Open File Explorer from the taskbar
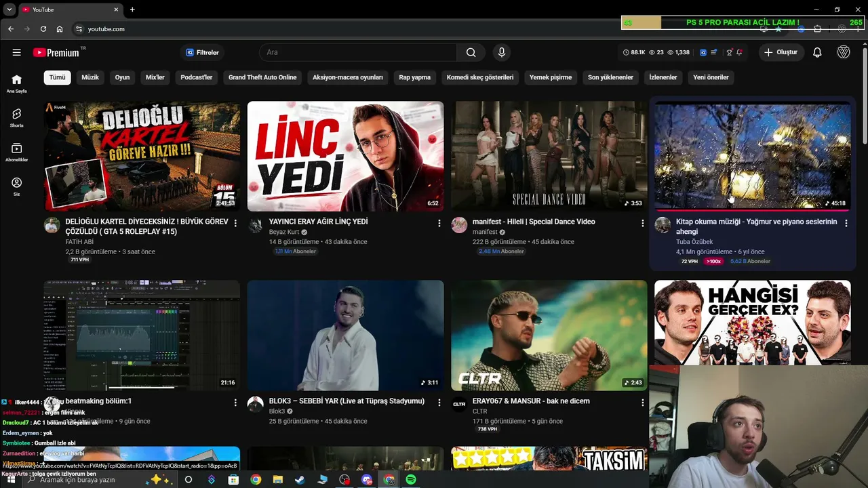 [x=277, y=479]
